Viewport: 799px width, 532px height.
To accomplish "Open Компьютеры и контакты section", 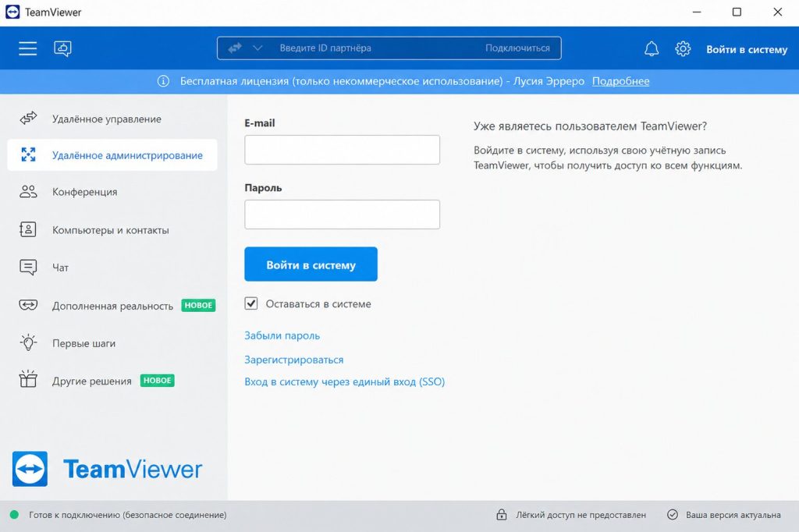I will coord(112,230).
